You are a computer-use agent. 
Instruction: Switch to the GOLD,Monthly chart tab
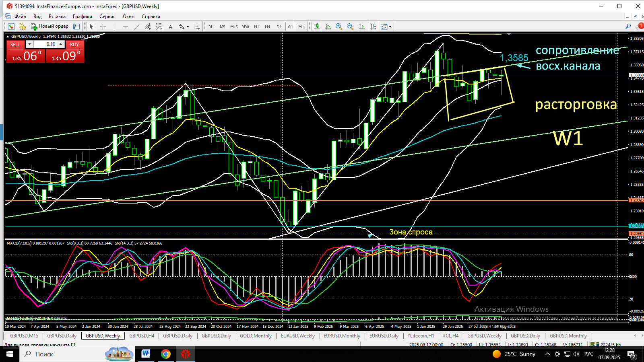256,336
